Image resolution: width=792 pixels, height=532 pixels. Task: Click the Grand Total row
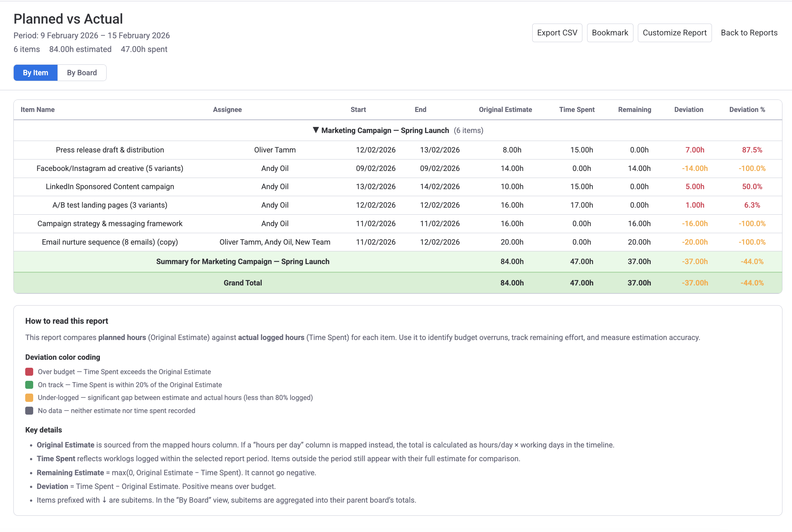coord(243,283)
